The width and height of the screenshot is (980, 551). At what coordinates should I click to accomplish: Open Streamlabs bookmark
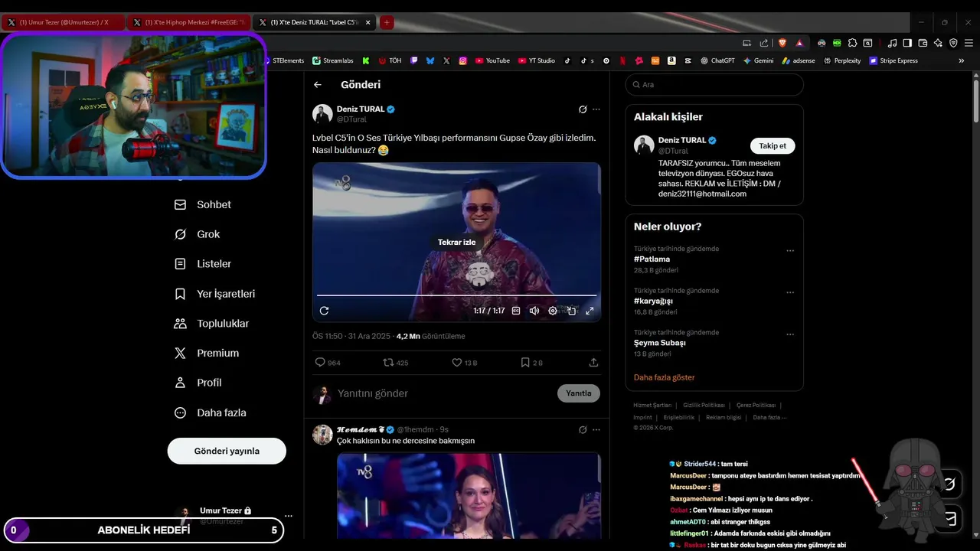point(332,60)
